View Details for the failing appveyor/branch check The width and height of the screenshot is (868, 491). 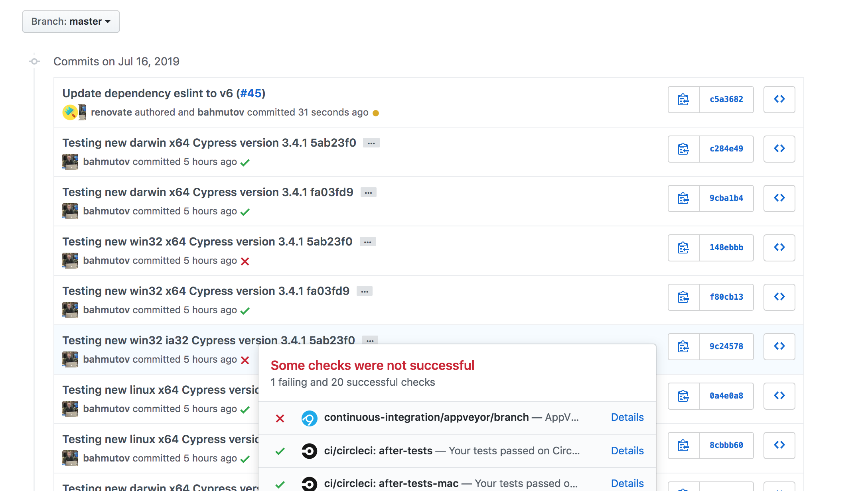pos(627,417)
